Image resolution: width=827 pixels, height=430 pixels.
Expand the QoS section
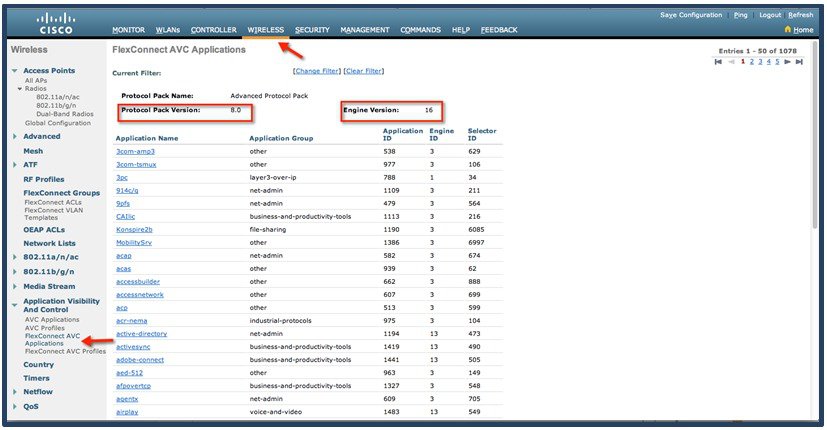point(15,407)
